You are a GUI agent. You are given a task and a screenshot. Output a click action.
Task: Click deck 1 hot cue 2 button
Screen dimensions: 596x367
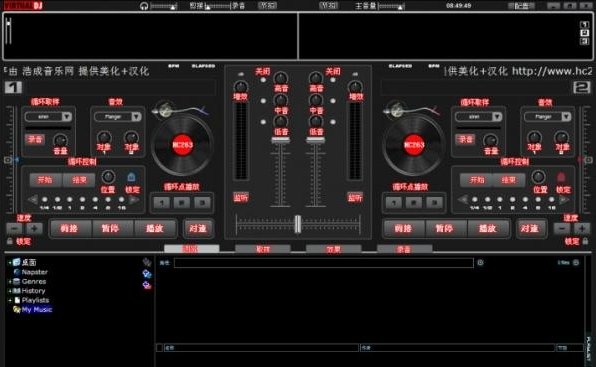(x=182, y=203)
